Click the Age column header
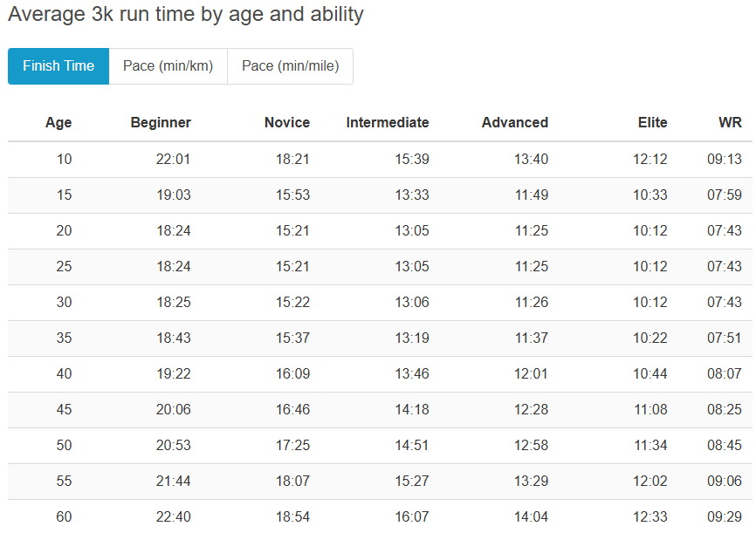The image size is (756, 533). [x=58, y=123]
